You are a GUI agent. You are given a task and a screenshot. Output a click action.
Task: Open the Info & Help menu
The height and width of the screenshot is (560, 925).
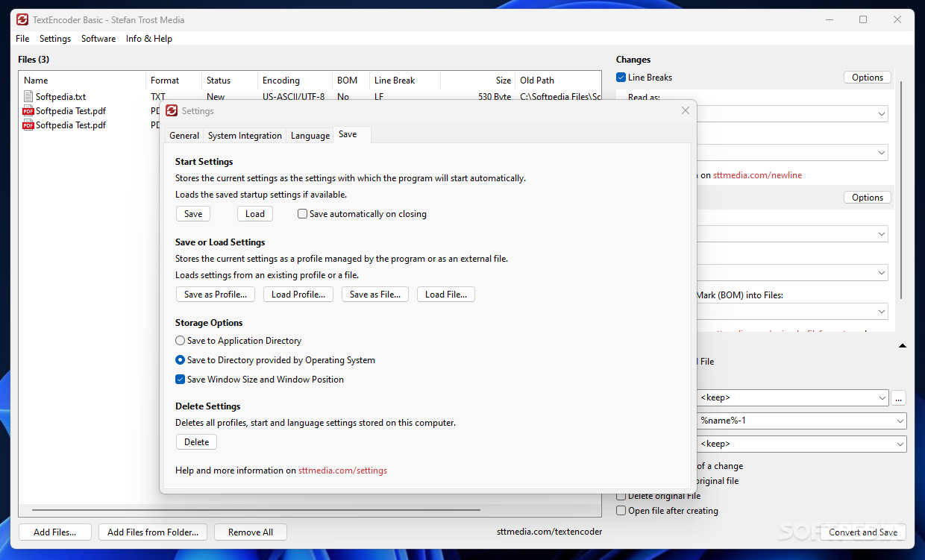coord(149,39)
